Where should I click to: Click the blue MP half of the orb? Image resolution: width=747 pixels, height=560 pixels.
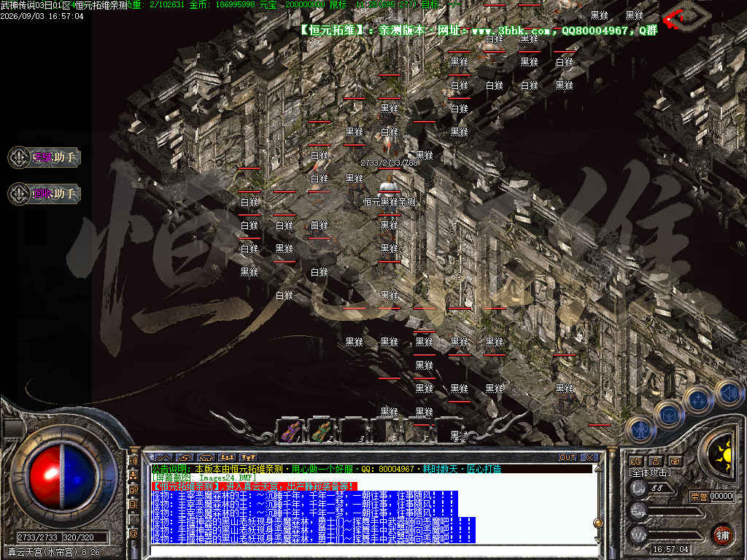80,477
